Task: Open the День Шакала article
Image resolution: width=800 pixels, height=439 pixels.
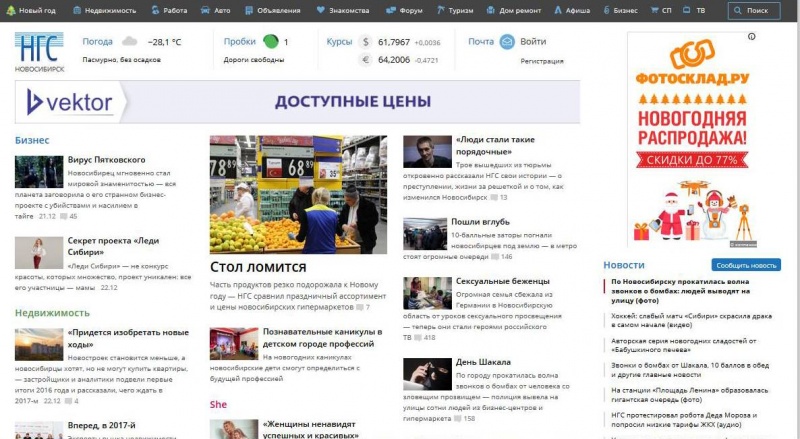Action: [x=483, y=362]
